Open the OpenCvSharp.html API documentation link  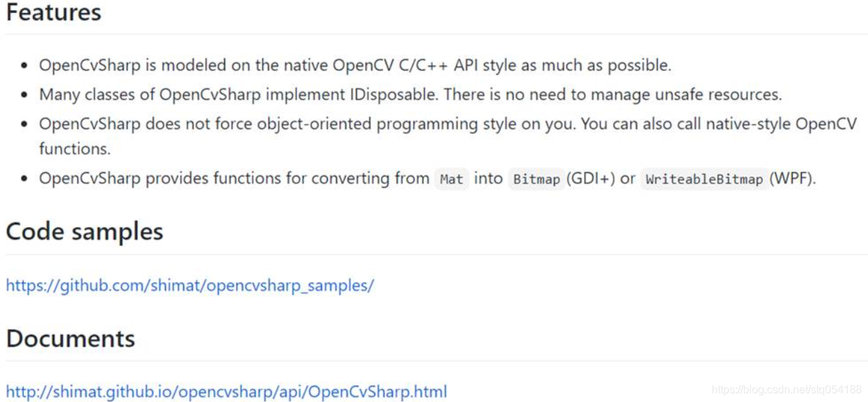coord(227,392)
